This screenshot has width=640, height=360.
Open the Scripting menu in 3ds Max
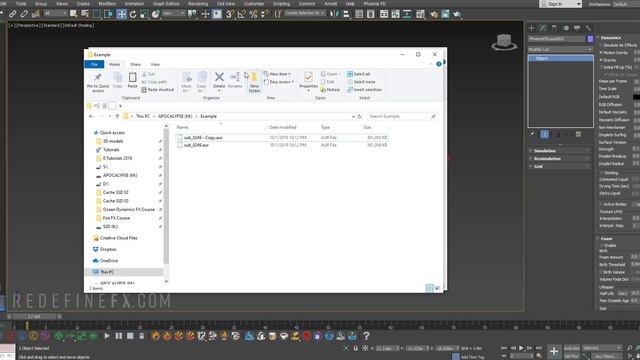(281, 4)
